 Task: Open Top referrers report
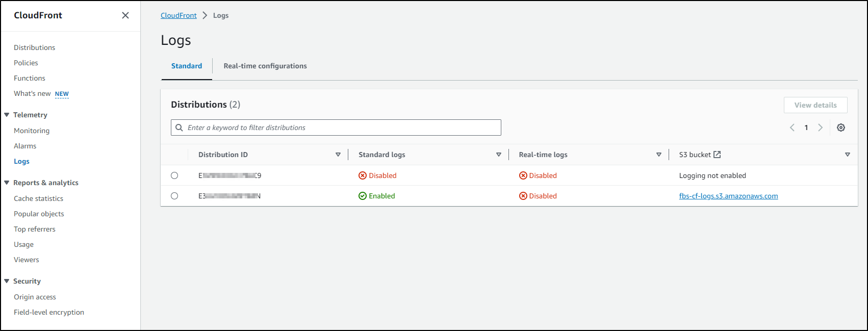tap(35, 229)
